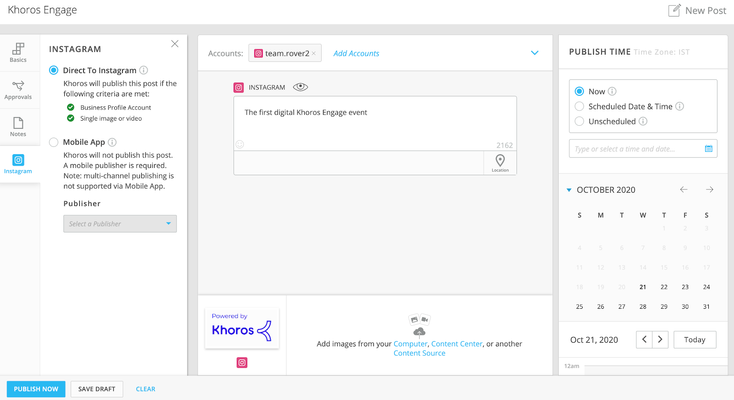Viewport: 734px width, 400px height.
Task: Show info for Scheduled Date & Time
Action: point(680,106)
